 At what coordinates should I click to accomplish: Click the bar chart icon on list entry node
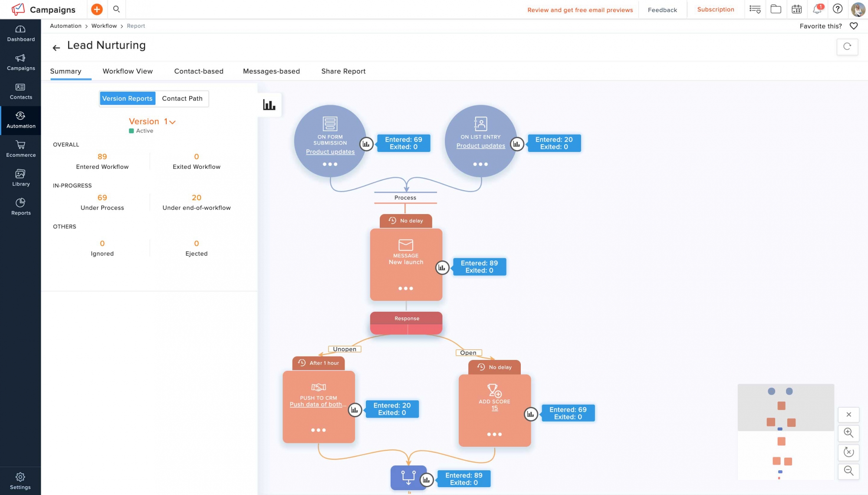pyautogui.click(x=517, y=143)
